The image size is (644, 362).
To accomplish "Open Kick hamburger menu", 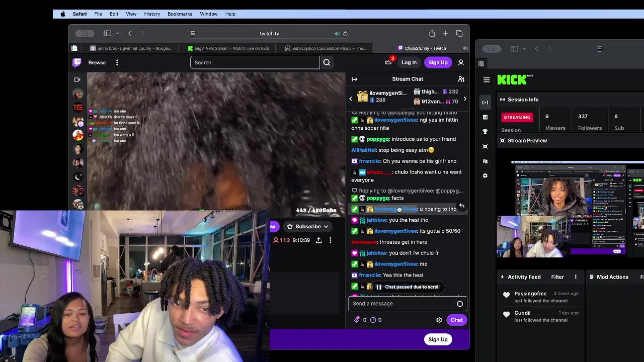I will (x=487, y=79).
